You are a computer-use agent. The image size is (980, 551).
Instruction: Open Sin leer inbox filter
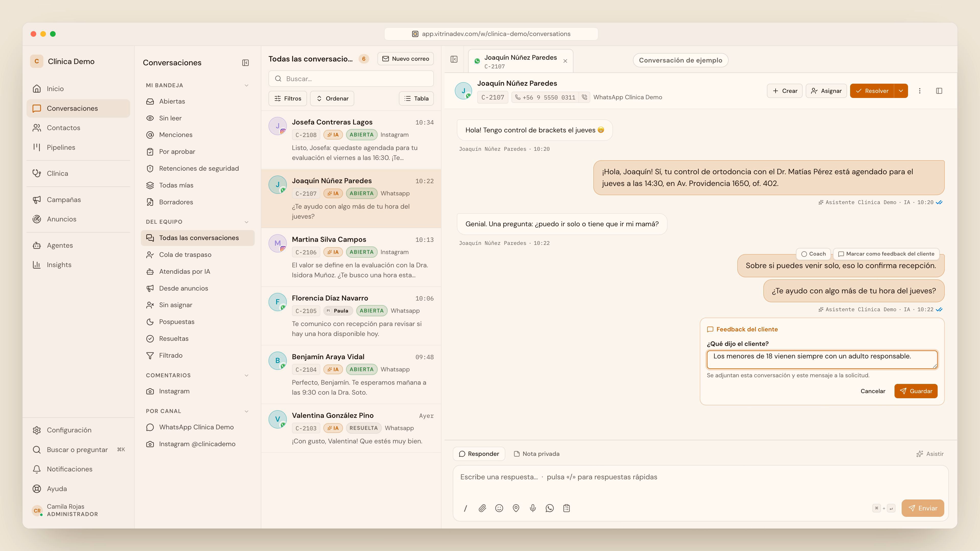198,118
